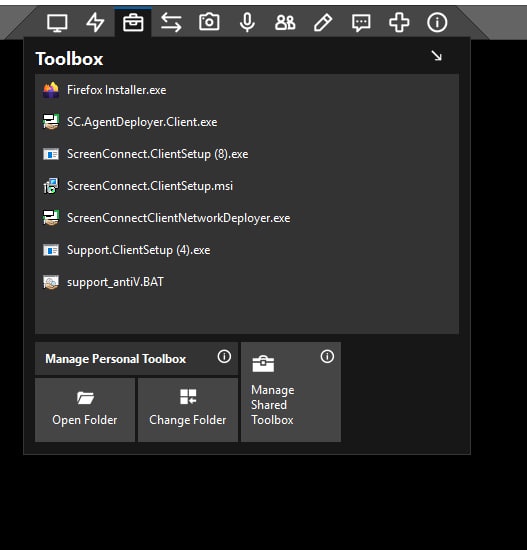Click the plus-shaped Helper icon
Screen dimensions: 527x550
tap(399, 23)
